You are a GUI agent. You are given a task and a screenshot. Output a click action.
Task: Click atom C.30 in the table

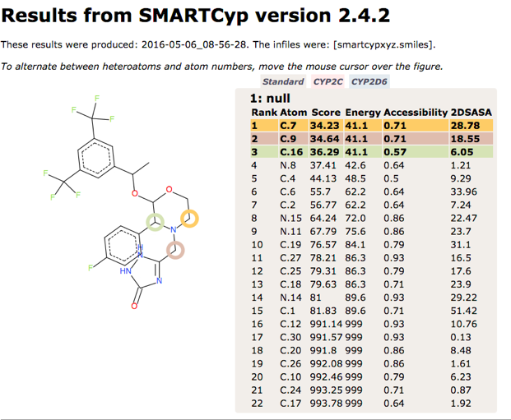tap(290, 337)
